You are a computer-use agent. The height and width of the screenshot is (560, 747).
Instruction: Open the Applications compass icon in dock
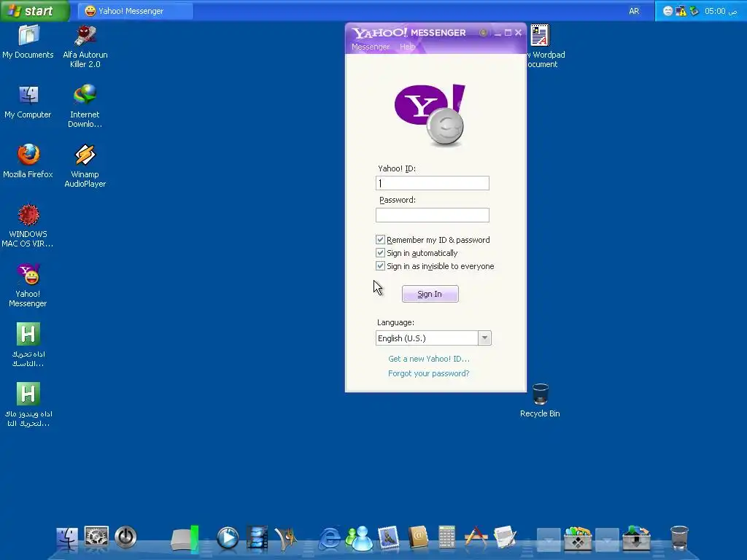pos(476,537)
